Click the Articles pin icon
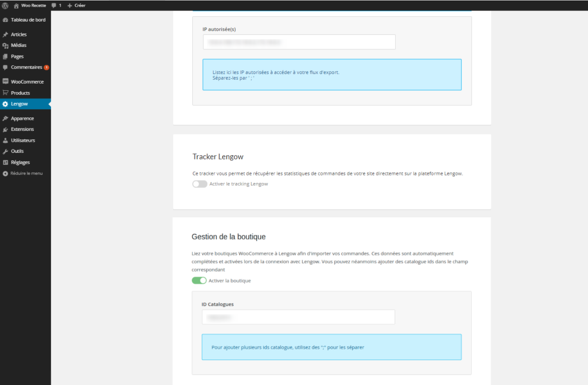This screenshot has height=385, width=588. tap(5, 34)
